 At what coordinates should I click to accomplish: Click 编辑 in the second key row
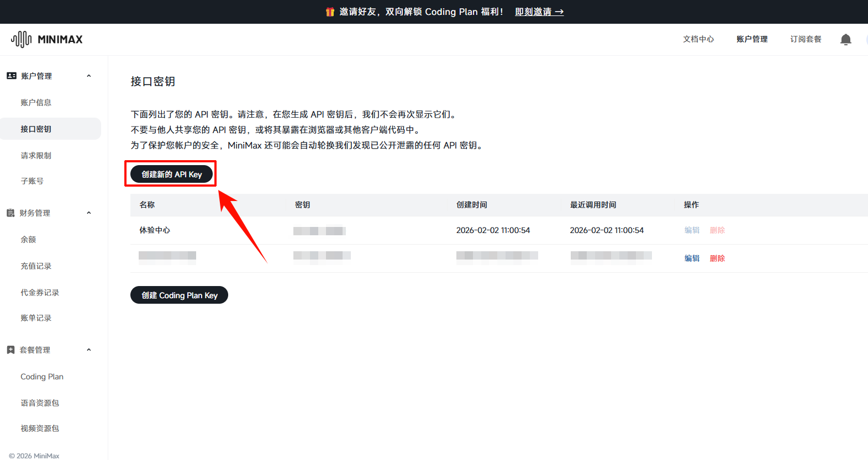click(692, 258)
